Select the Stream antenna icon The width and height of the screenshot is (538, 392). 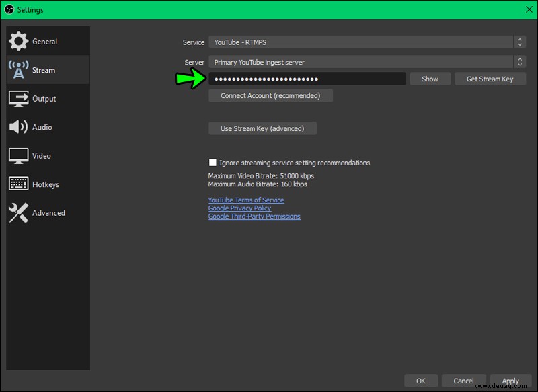19,70
